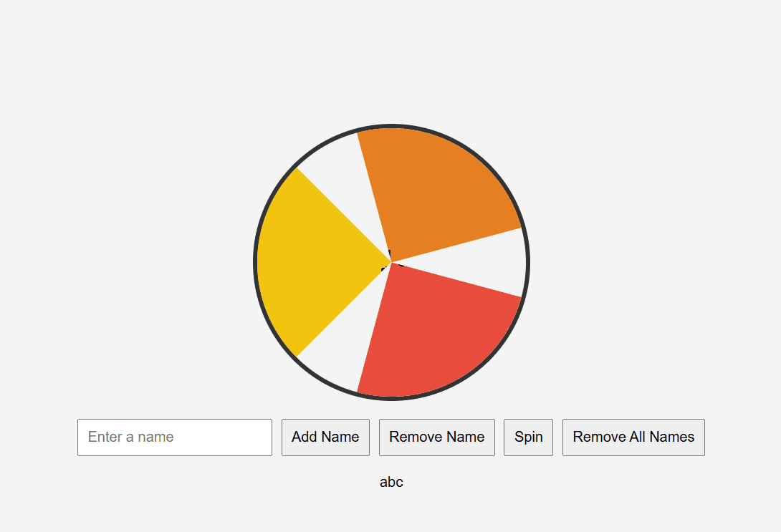Click the Remove Name button

tap(436, 437)
